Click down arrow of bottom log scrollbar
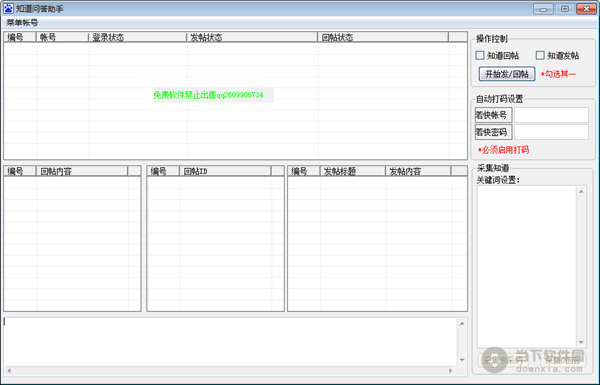 click(x=462, y=360)
